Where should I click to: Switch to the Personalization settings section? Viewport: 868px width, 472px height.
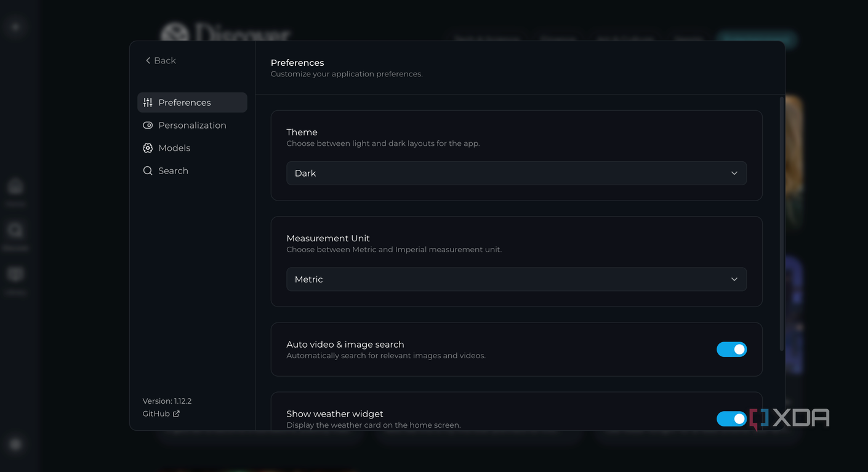192,126
